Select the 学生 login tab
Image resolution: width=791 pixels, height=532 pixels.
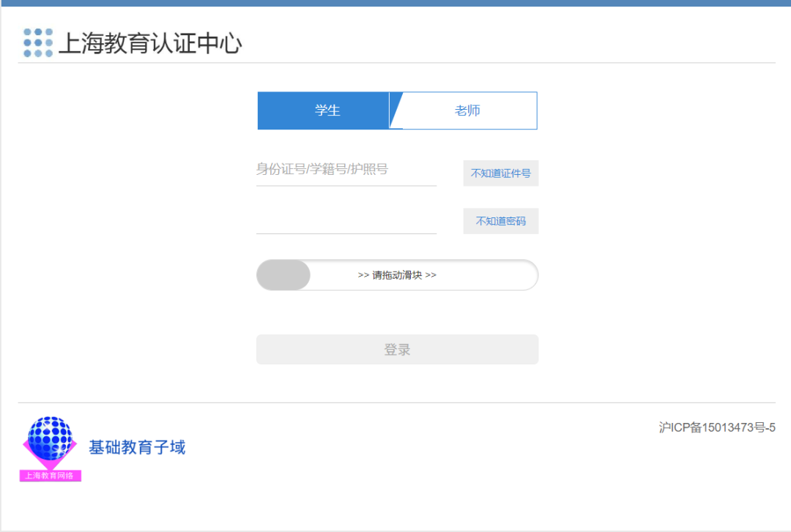(327, 110)
